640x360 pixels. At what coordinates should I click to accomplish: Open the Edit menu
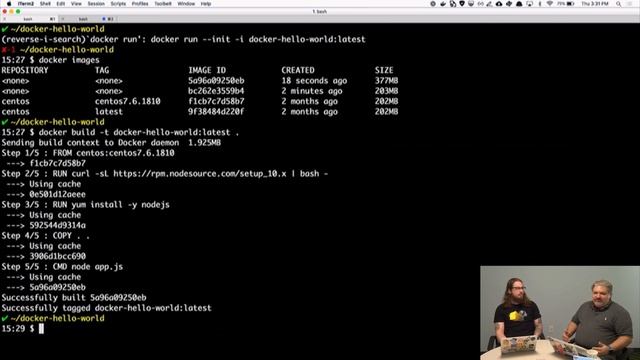[x=61, y=4]
